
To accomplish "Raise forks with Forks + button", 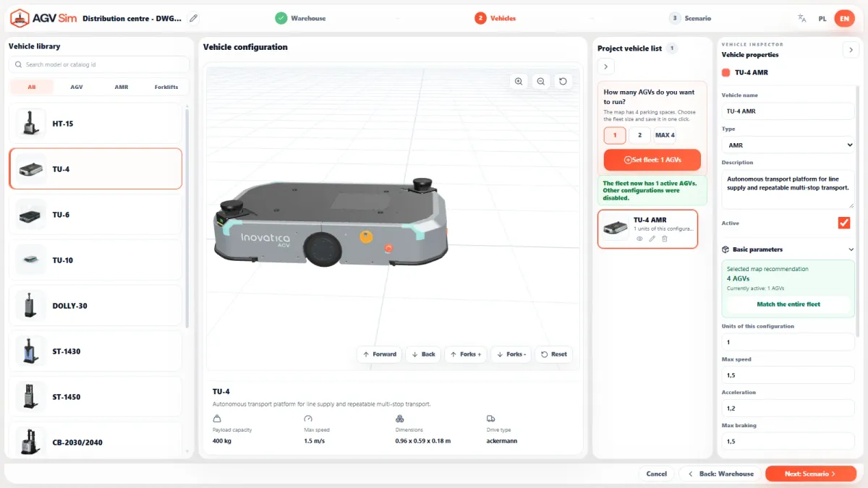I will pos(466,354).
